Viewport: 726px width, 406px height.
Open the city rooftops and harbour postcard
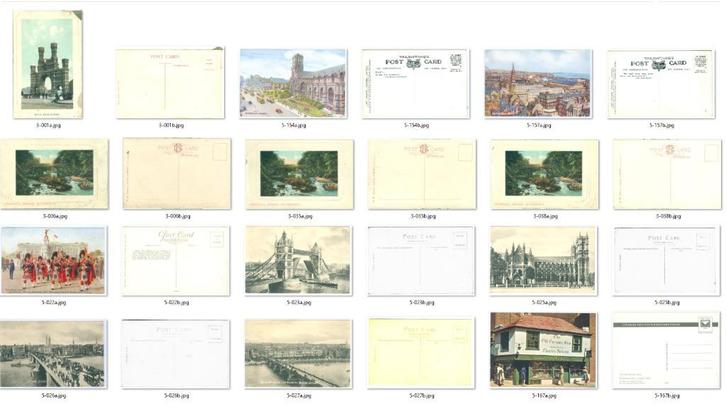point(538,83)
